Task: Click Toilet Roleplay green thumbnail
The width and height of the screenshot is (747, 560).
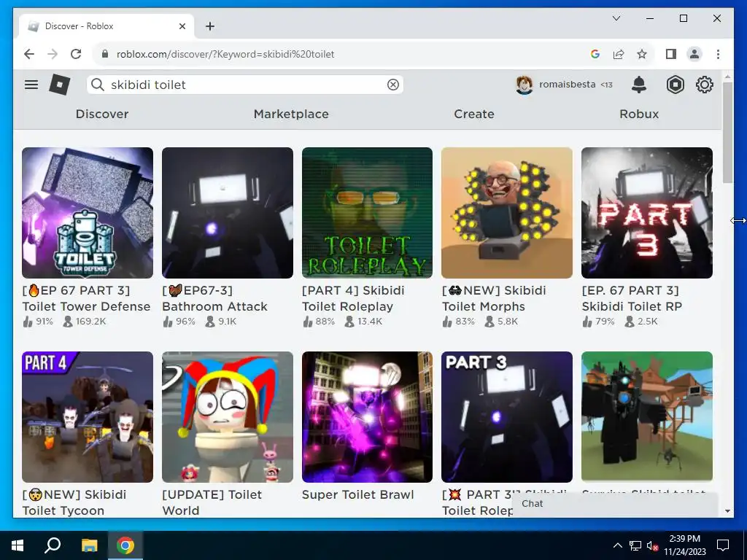Action: click(x=368, y=213)
